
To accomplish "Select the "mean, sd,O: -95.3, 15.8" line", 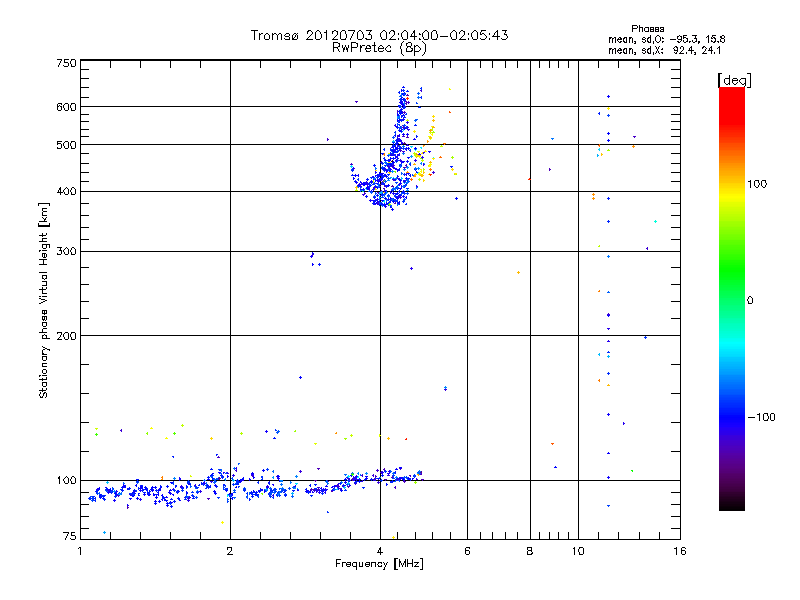I will 666,39.
